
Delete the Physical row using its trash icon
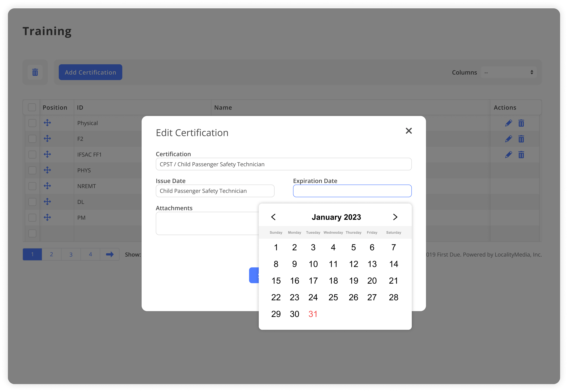tap(521, 123)
